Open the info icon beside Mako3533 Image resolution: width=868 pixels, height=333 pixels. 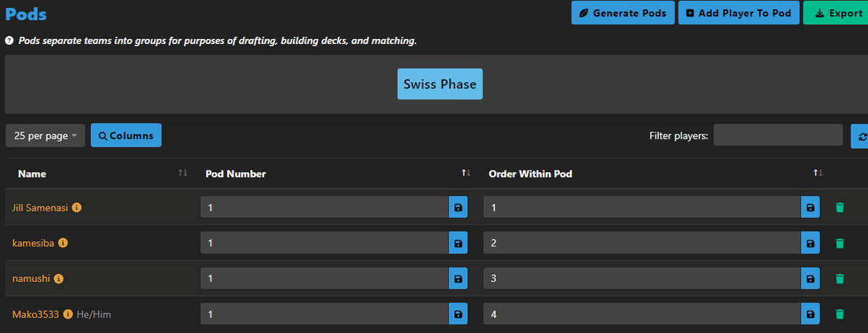pos(68,314)
